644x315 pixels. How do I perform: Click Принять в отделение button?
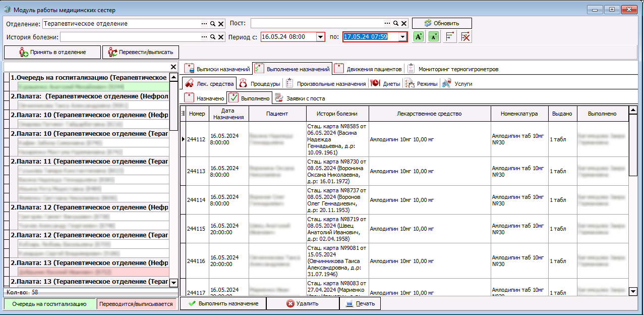click(x=52, y=52)
